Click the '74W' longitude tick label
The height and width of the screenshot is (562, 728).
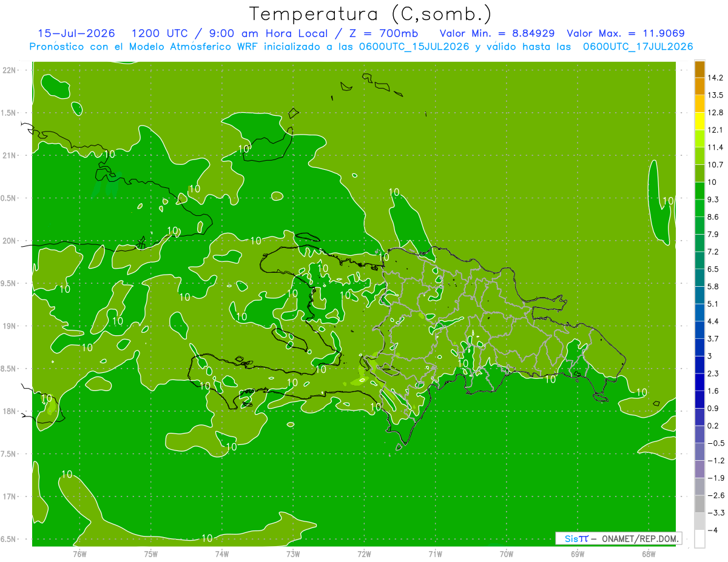(x=221, y=554)
